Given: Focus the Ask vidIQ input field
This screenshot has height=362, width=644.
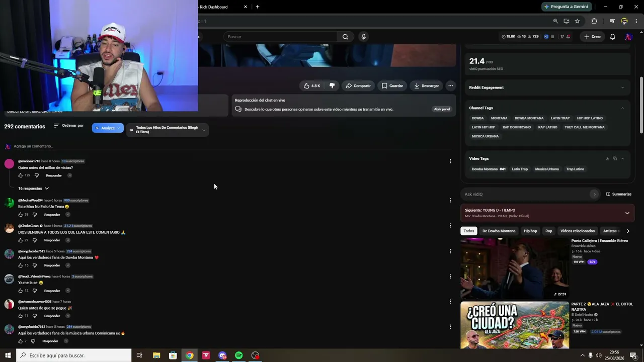Looking at the screenshot, I should pyautogui.click(x=526, y=194).
